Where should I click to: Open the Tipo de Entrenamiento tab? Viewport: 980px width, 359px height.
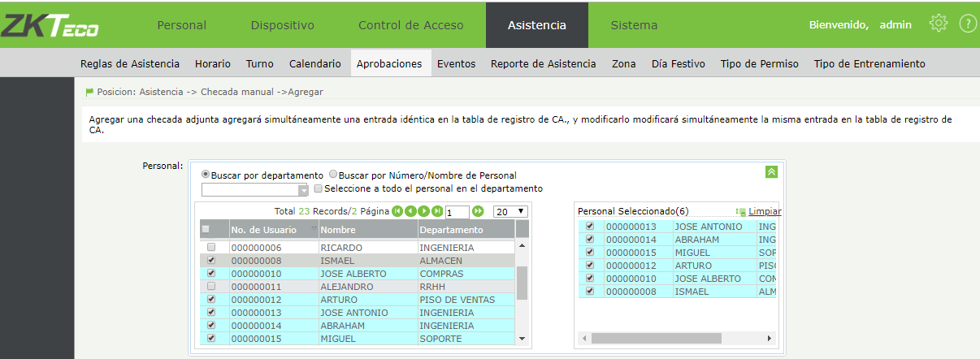869,63
